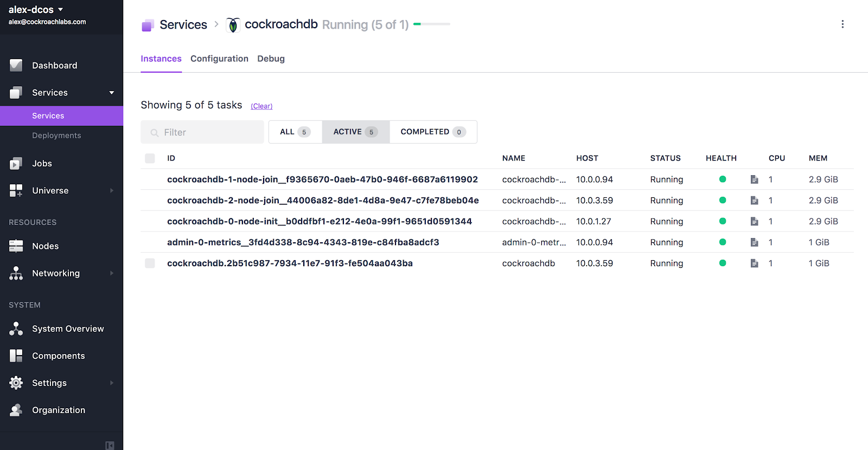Switch to the Debug tab
Image resolution: width=868 pixels, height=450 pixels.
271,59
